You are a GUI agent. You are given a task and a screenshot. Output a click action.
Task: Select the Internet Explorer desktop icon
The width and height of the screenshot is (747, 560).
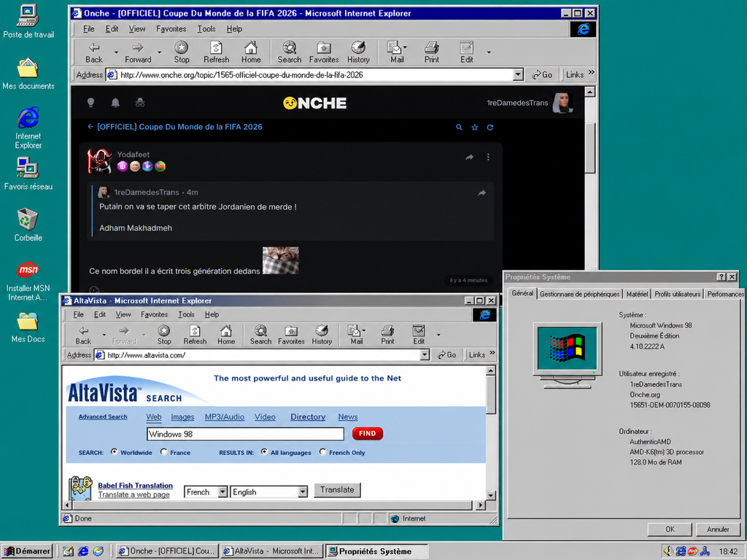click(28, 128)
